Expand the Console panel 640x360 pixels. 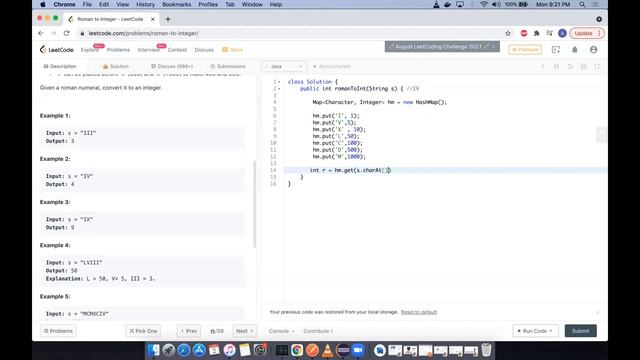[x=281, y=331]
